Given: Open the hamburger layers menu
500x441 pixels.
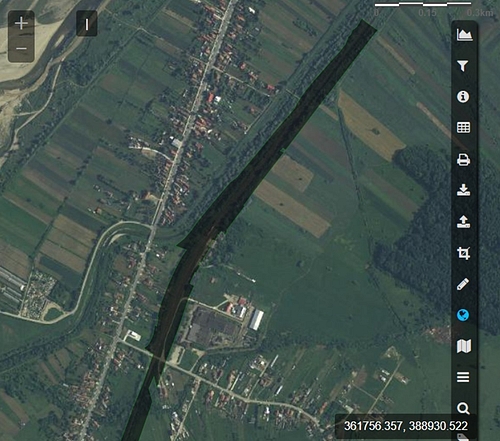Looking at the screenshot, I should coord(463,377).
